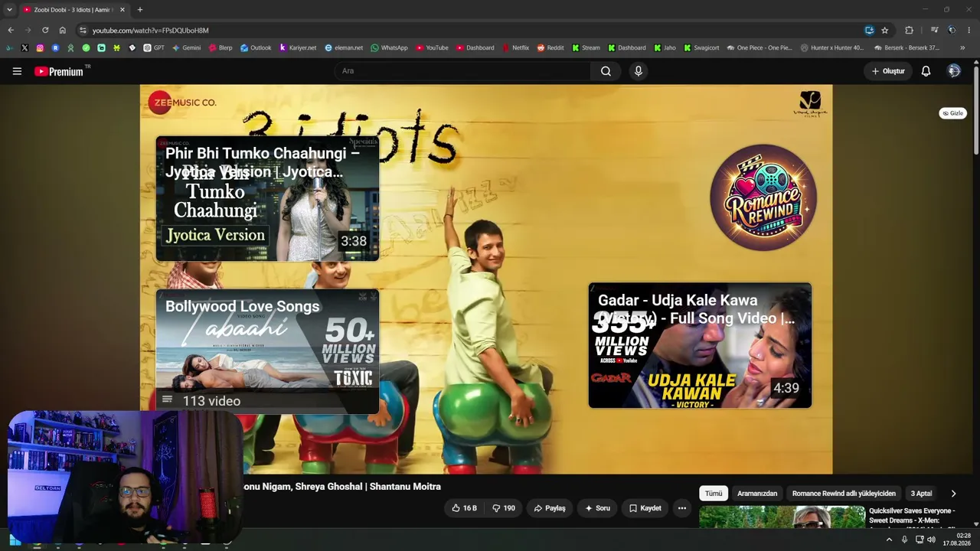Go back using the browser back arrow
The width and height of the screenshot is (980, 551).
[x=11, y=31]
